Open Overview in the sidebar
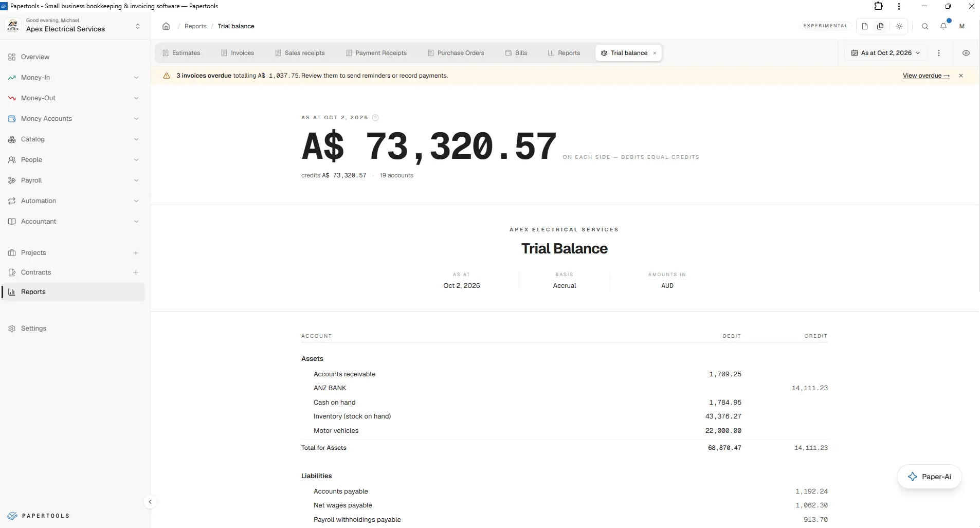Image resolution: width=980 pixels, height=528 pixels. pyautogui.click(x=73, y=57)
